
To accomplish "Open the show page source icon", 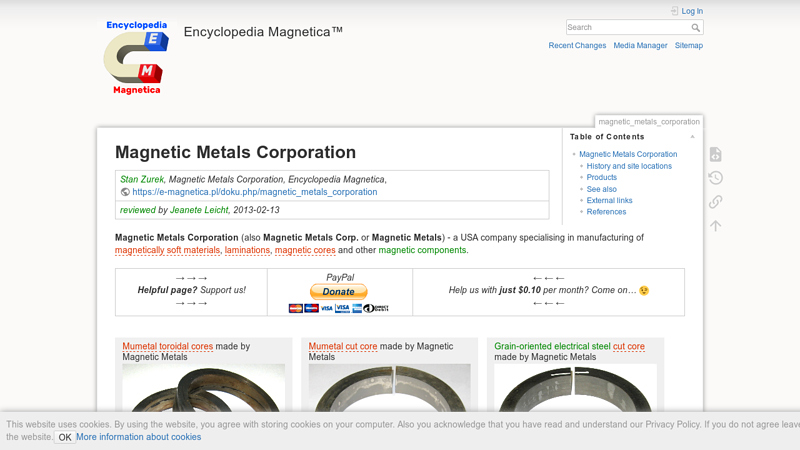I will (715, 154).
